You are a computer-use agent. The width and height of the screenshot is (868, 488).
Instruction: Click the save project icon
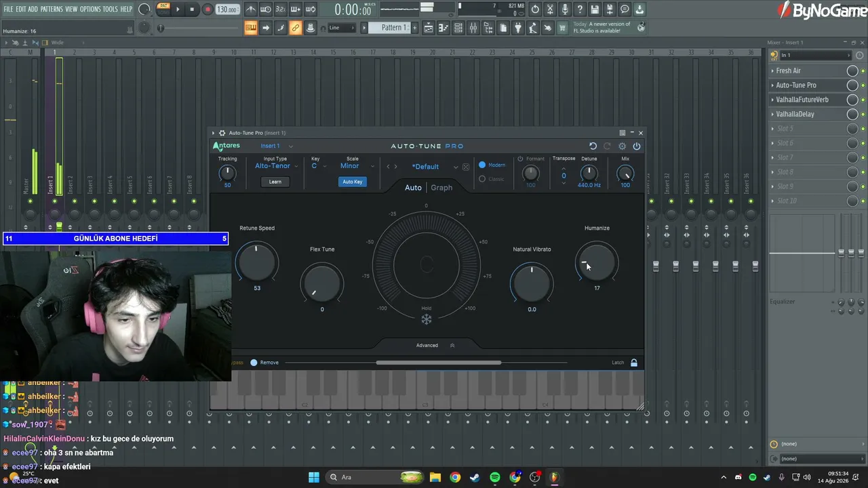[595, 9]
